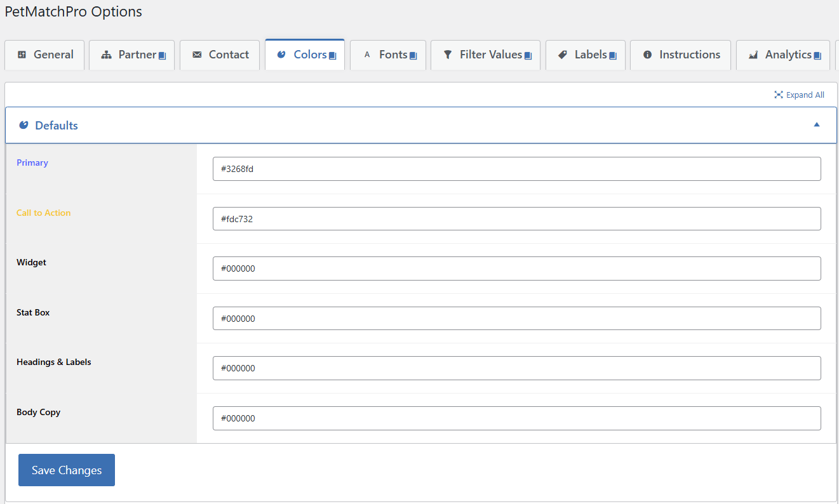This screenshot has height=504, width=839.
Task: Open the Partner tab's book documentation icon
Action: click(x=163, y=56)
